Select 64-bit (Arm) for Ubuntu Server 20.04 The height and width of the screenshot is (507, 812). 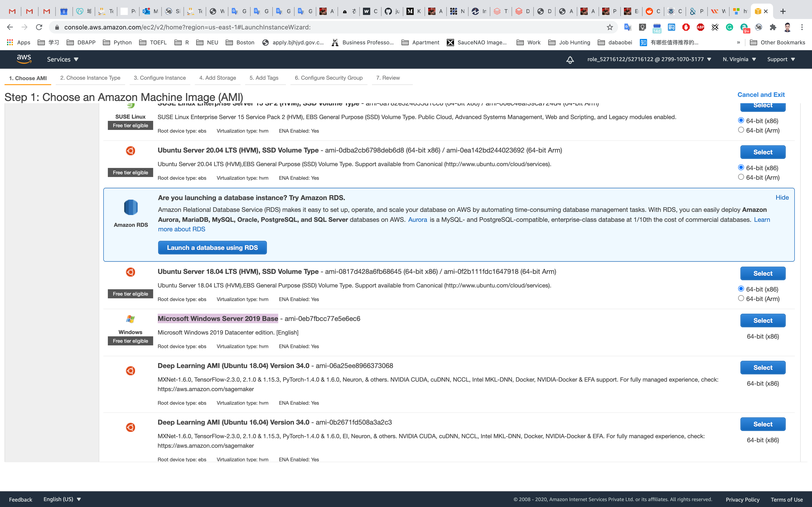tap(741, 177)
